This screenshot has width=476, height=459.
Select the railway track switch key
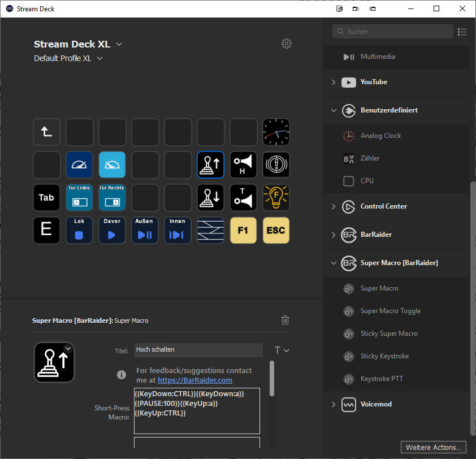coord(210,231)
